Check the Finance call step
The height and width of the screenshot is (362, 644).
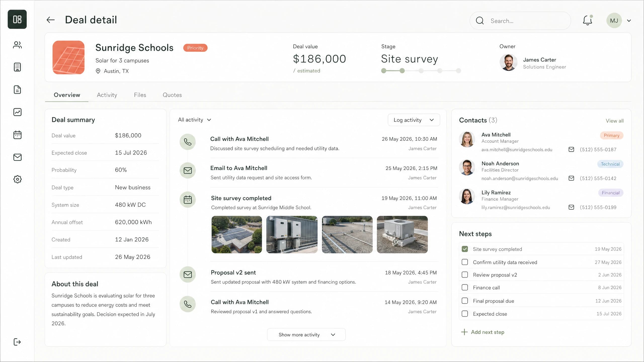(465, 287)
